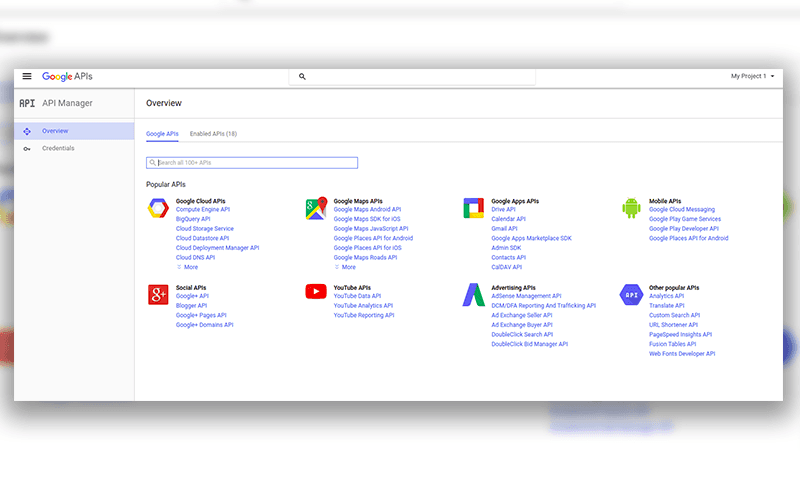Open the My Project 1 dropdown

753,76
